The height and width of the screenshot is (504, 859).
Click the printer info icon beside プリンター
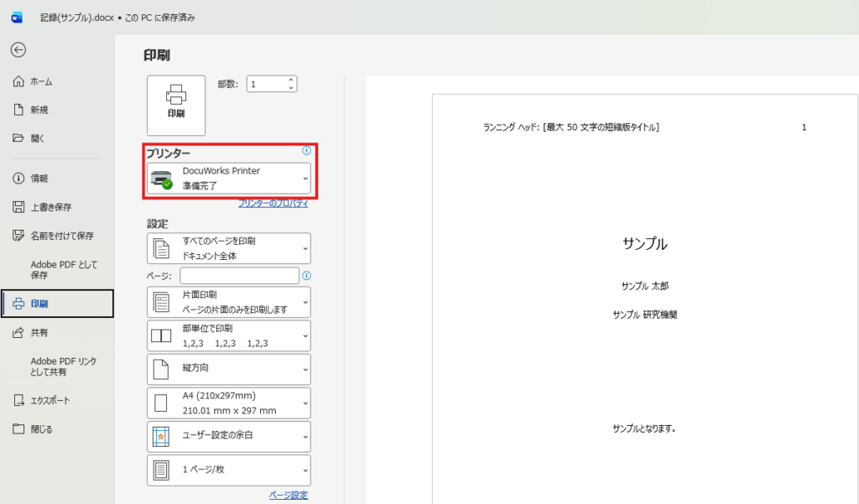307,150
